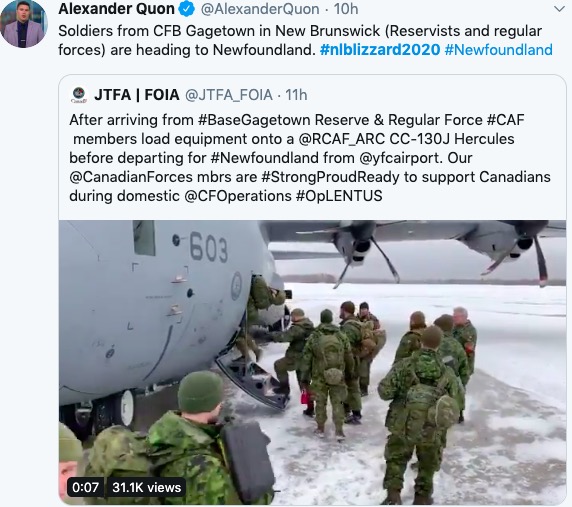Click the verified badge next to Alexander Quon
Viewport: 572px width, 507px height.
click(187, 9)
